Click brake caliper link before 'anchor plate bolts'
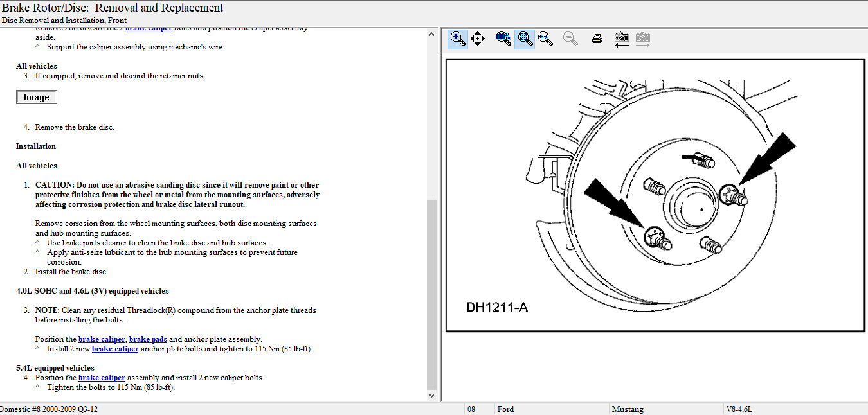The height and width of the screenshot is (415, 868). [115, 349]
